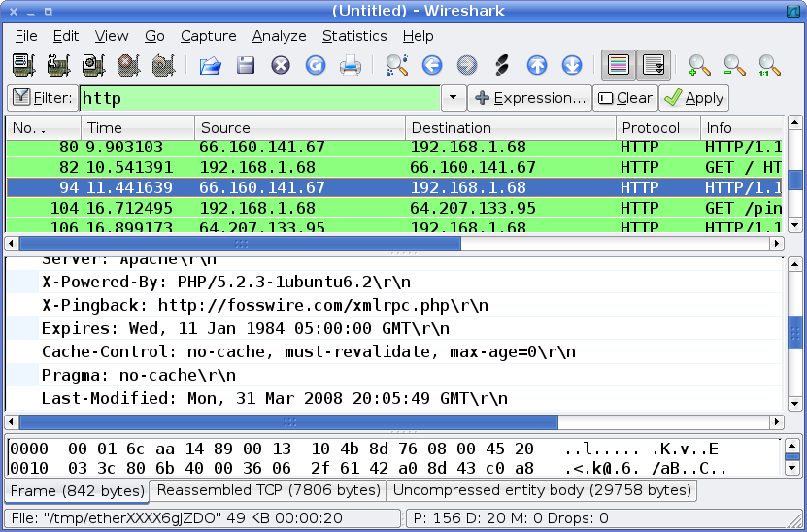Reset zoom to normal size

769,65
